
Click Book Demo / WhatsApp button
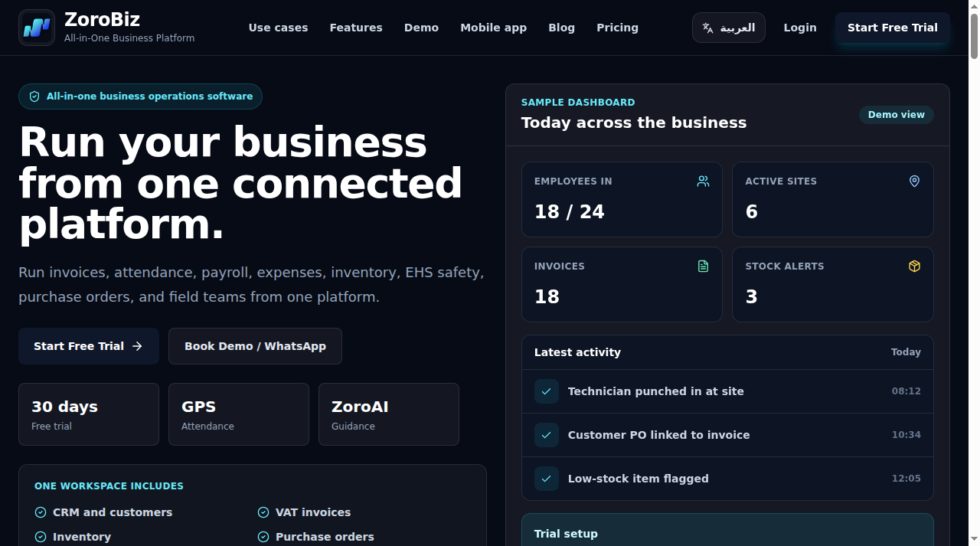point(255,346)
